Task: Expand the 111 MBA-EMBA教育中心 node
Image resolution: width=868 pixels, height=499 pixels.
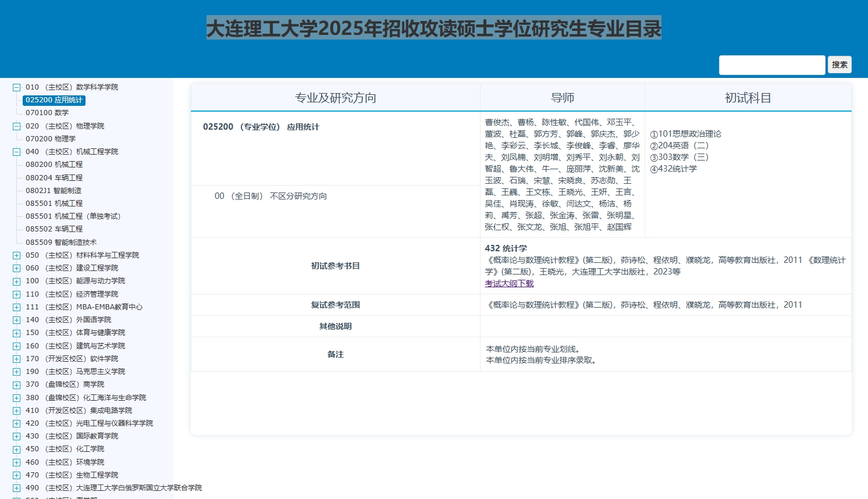Action: point(17,307)
